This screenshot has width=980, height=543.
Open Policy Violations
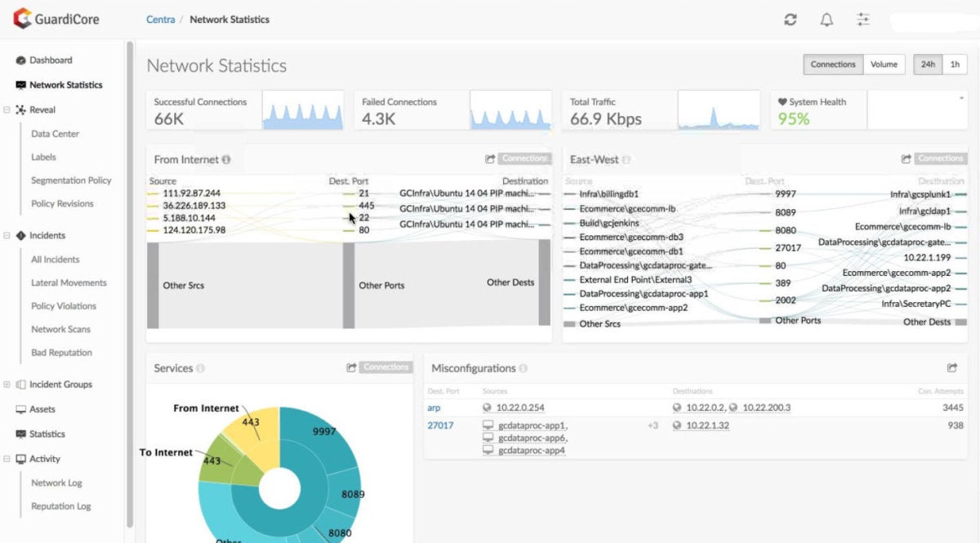[x=64, y=306]
